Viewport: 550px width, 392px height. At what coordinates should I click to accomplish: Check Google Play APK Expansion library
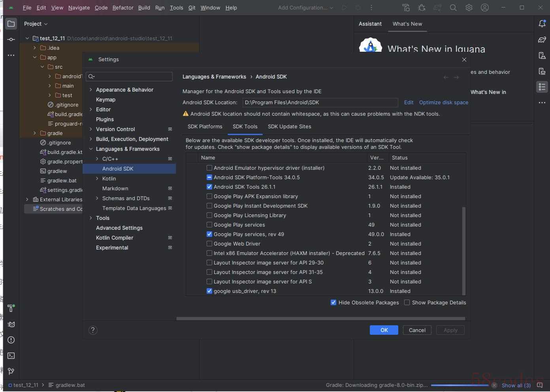pos(209,196)
